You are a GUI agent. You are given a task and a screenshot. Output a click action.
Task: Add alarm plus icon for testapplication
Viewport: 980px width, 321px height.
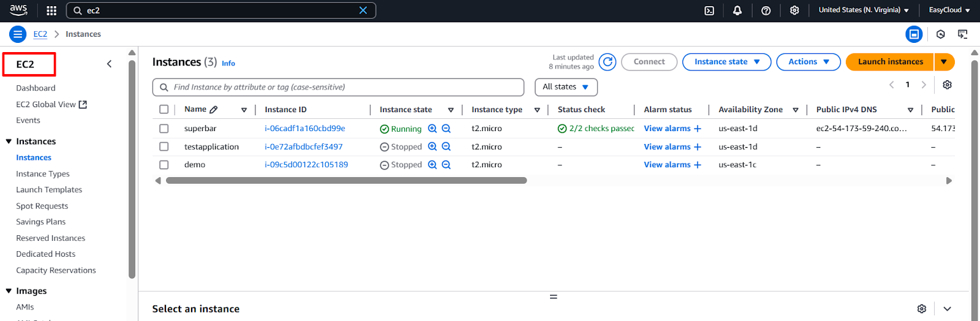[698, 147]
